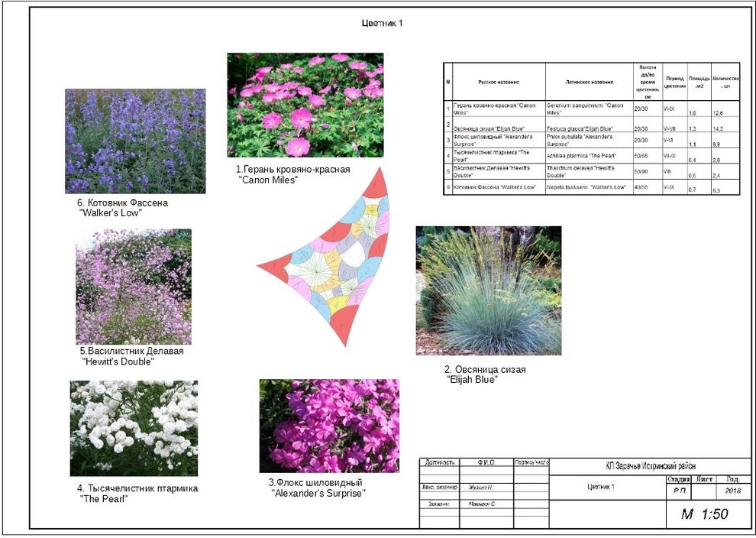Screen dimensions: 756x538
Task: Select the blue catmint "Walker's Low" photo
Action: (x=135, y=141)
